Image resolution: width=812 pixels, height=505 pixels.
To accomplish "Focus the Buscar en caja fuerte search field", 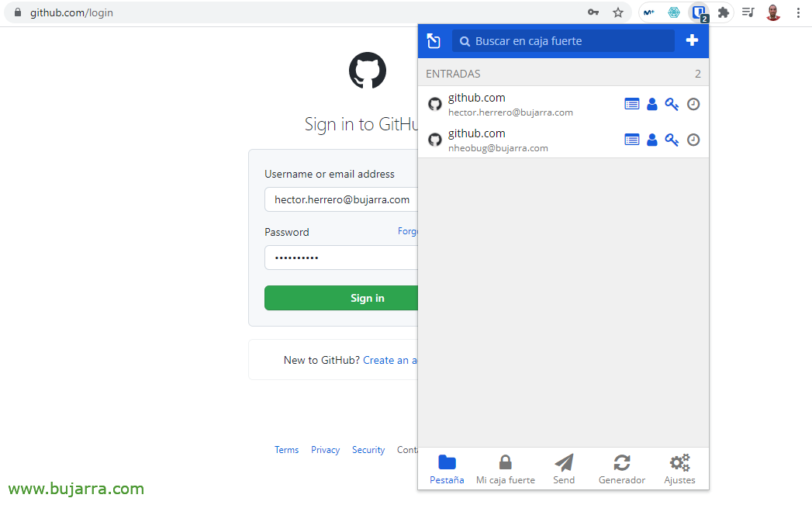I will pos(563,41).
